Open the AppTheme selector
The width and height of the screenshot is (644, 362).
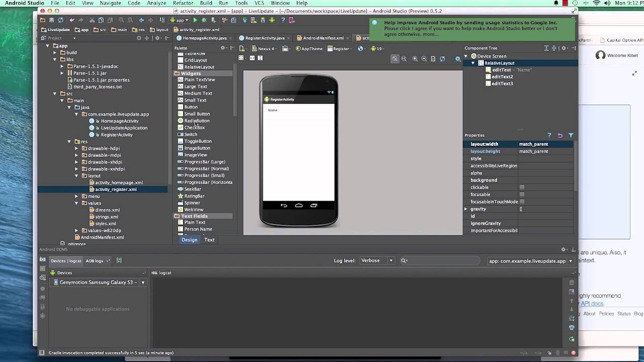309,49
